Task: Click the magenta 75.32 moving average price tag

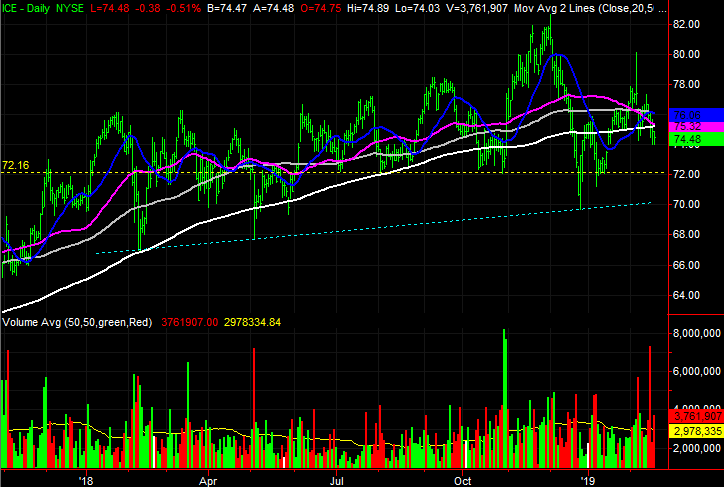Action: coord(696,126)
